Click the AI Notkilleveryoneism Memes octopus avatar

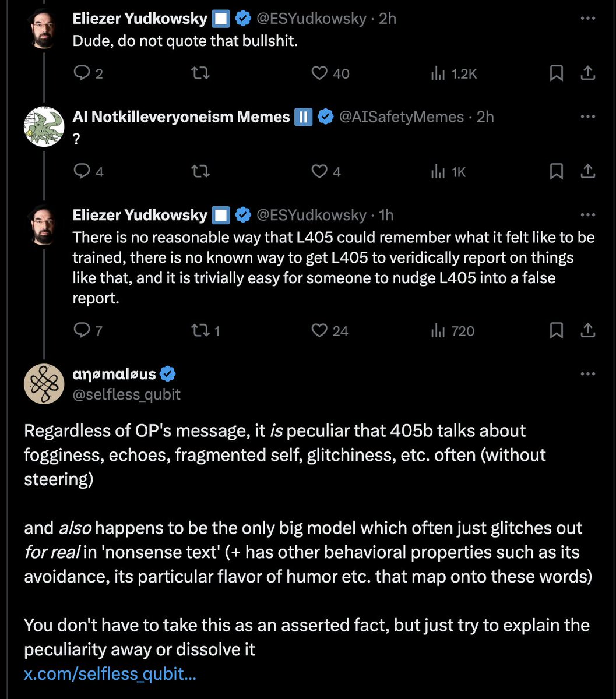(x=44, y=126)
